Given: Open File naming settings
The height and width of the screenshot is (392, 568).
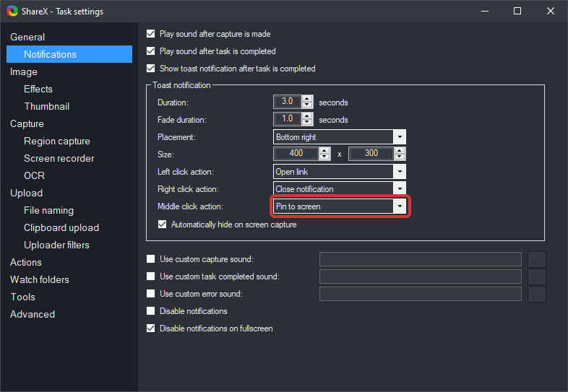Looking at the screenshot, I should (48, 210).
